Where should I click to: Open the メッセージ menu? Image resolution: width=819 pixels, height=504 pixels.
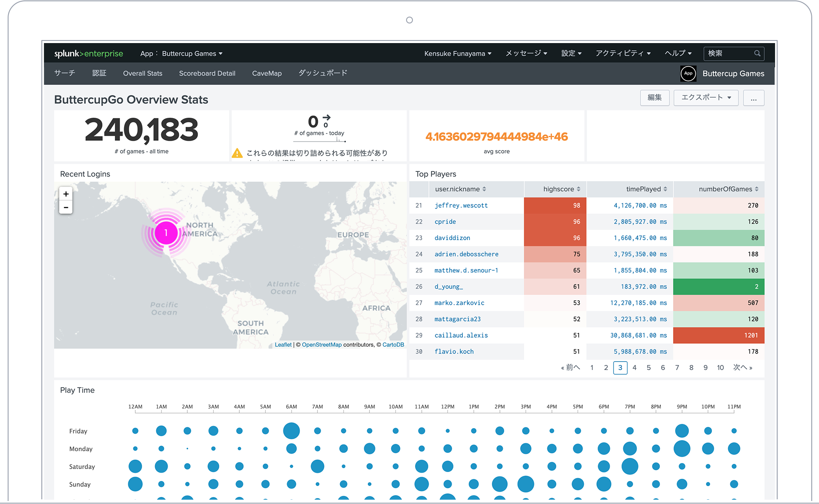526,53
